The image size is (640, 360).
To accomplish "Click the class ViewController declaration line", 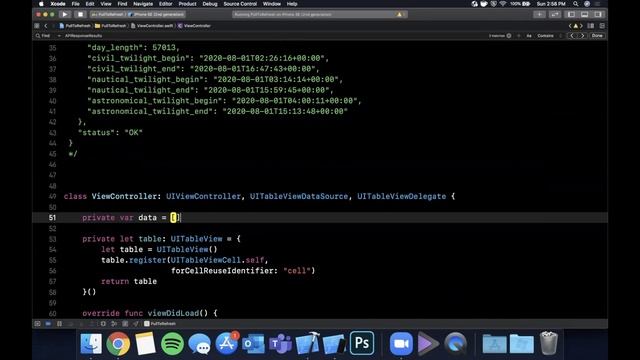I will point(259,196).
